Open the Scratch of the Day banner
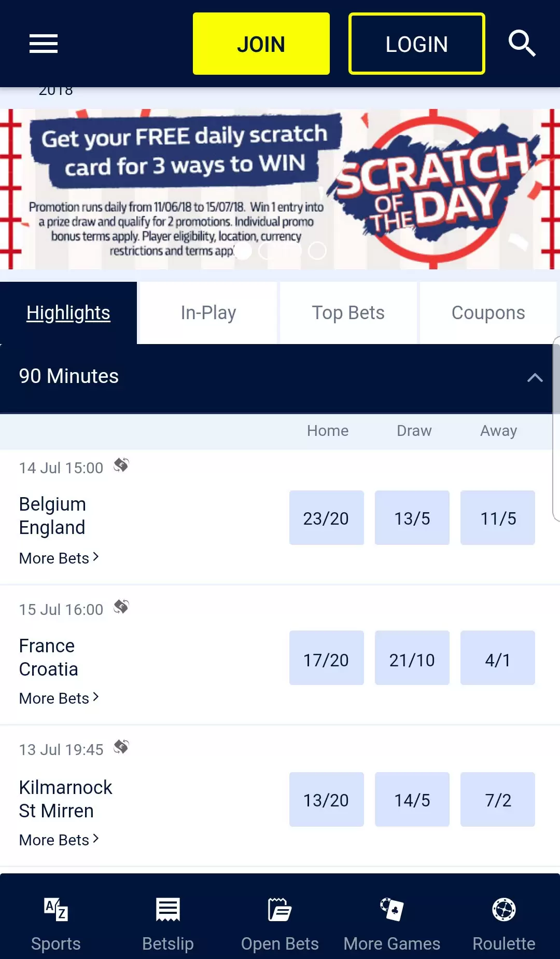 point(280,189)
